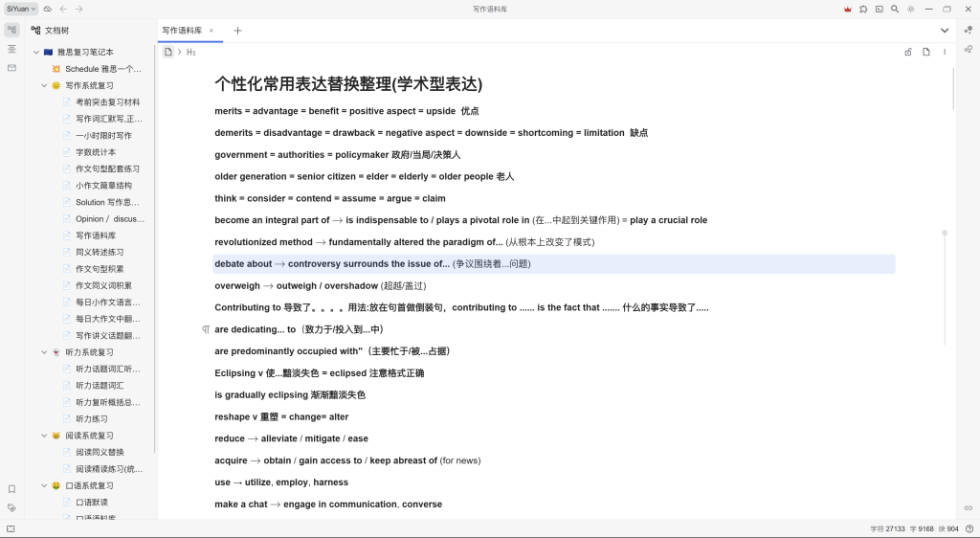Toggle dock visibility in status bar
This screenshot has width=980, height=538.
coord(11,529)
